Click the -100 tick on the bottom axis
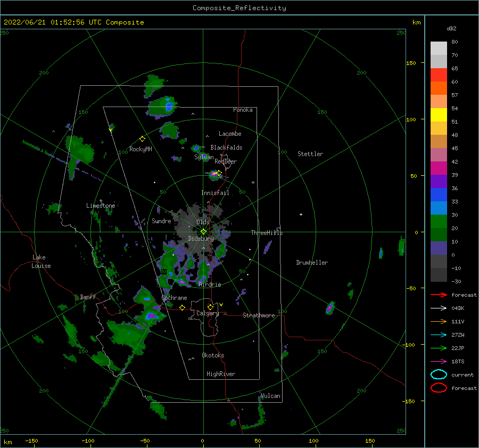The height and width of the screenshot is (448, 479). pos(88,441)
